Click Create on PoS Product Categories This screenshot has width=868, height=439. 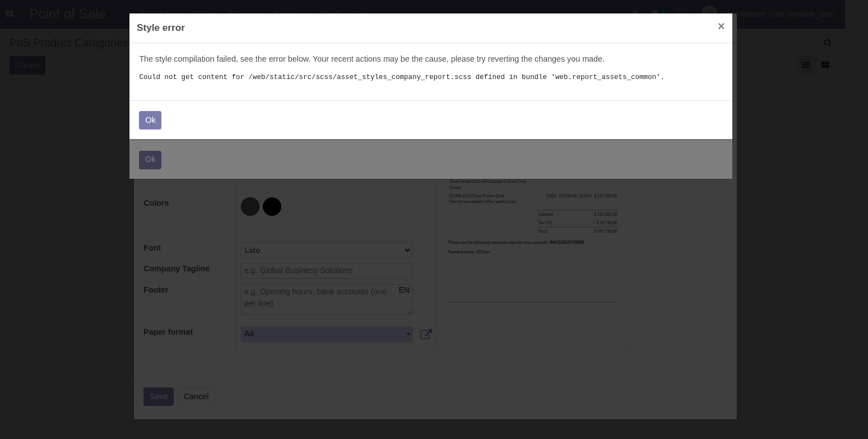point(27,65)
